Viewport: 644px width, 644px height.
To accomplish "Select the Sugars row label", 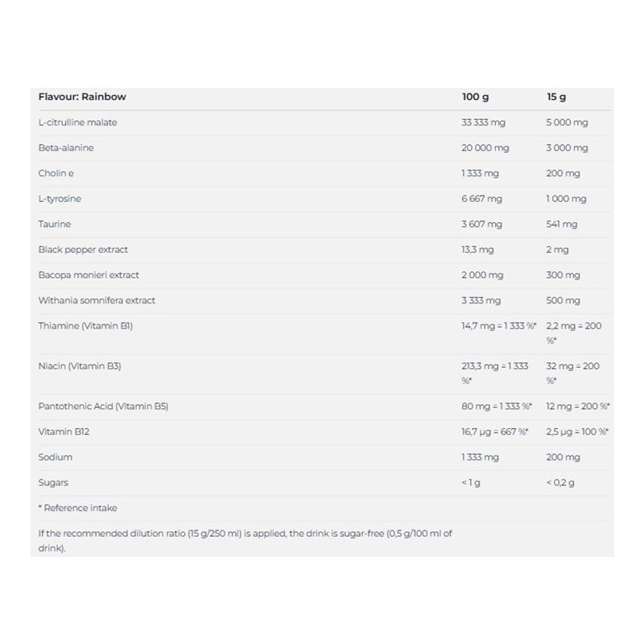I will pos(53,483).
